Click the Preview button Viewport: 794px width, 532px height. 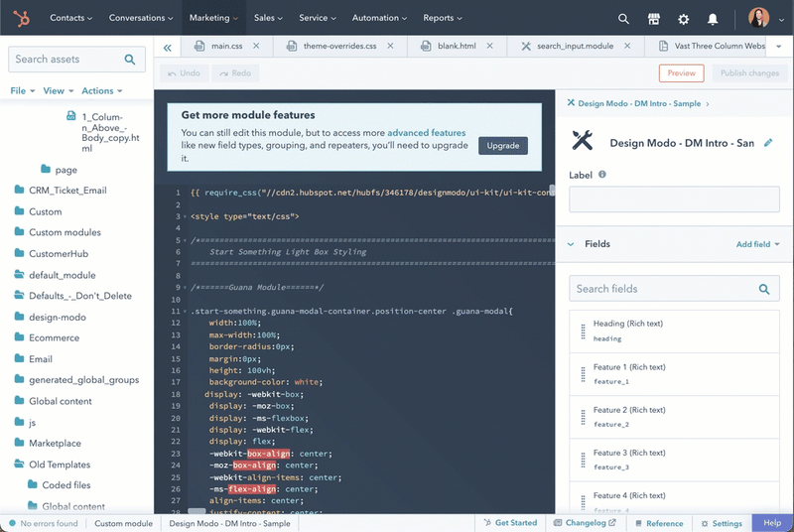click(x=681, y=73)
